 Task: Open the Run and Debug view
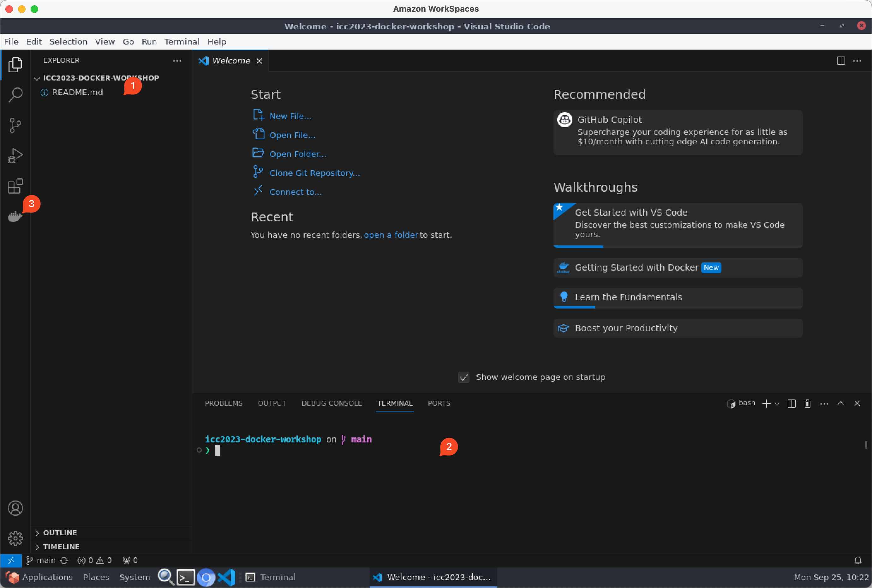(x=15, y=156)
